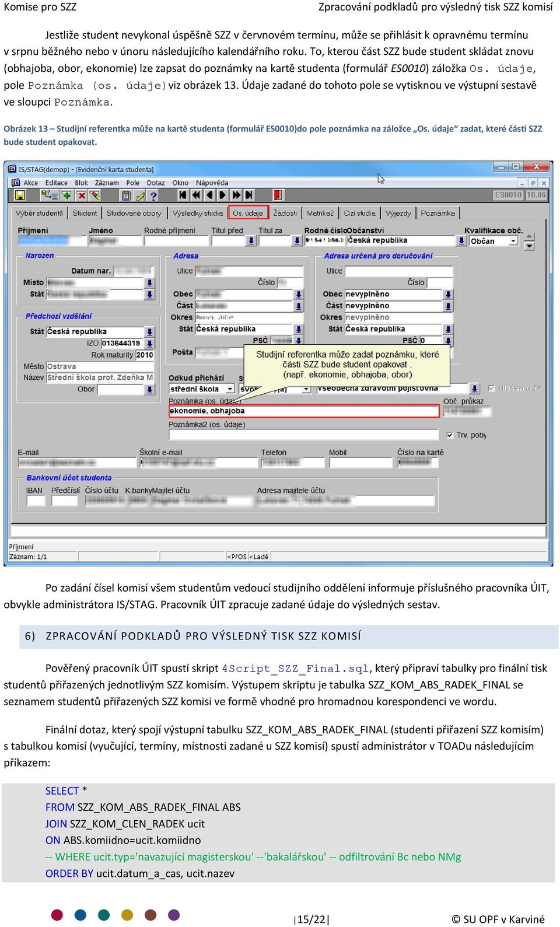
Task: Open list arrow for Adresa Část field
Action: [x=299, y=306]
